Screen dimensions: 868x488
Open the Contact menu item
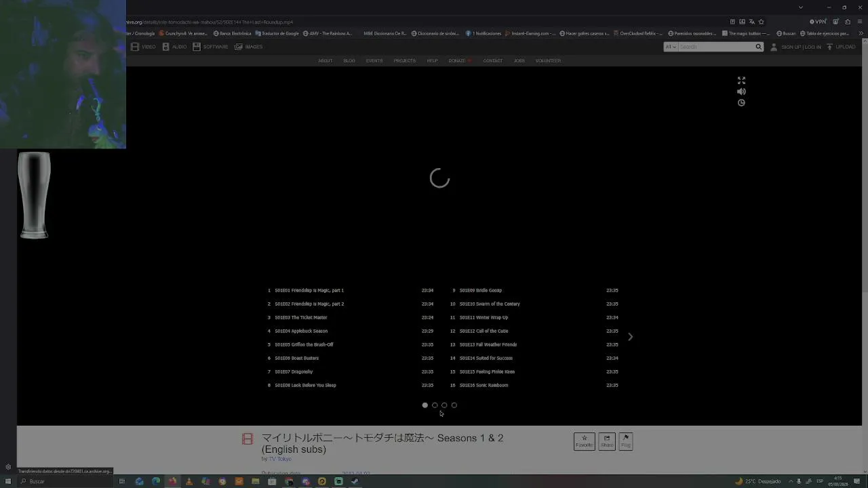coord(493,61)
